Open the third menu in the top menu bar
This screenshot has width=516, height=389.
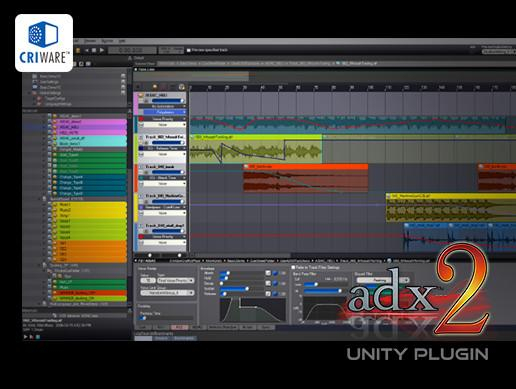tap(107, 41)
